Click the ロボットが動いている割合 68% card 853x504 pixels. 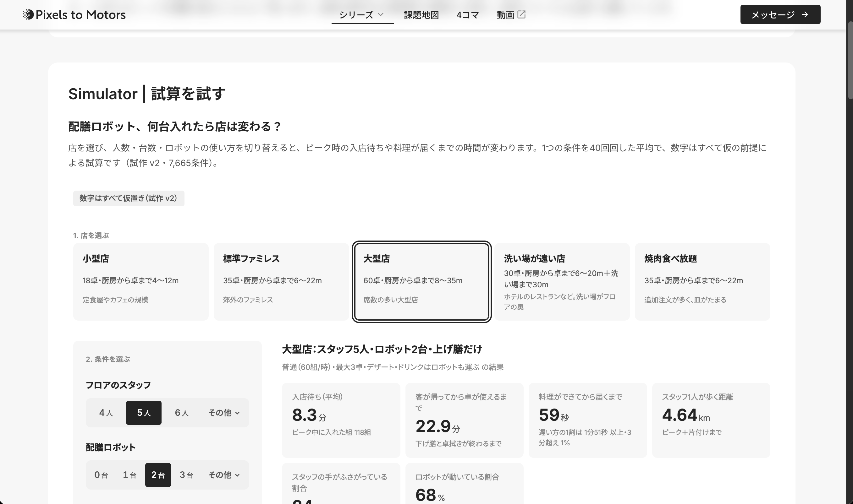(464, 484)
